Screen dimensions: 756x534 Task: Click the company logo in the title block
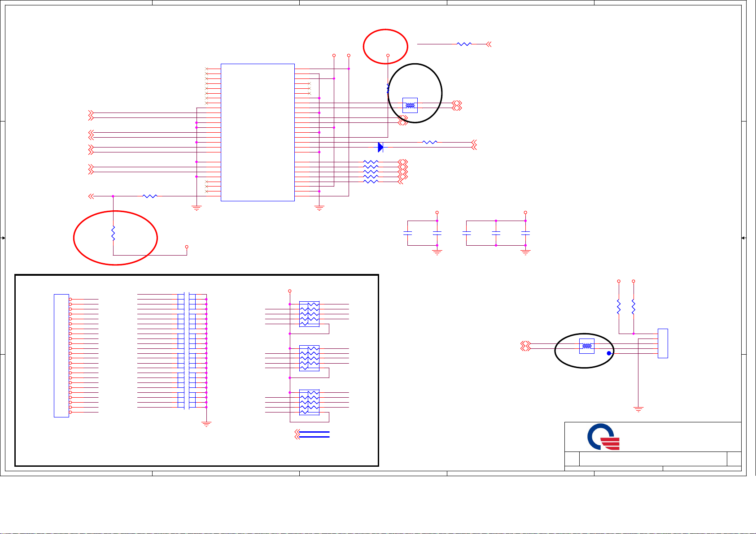pyautogui.click(x=603, y=437)
